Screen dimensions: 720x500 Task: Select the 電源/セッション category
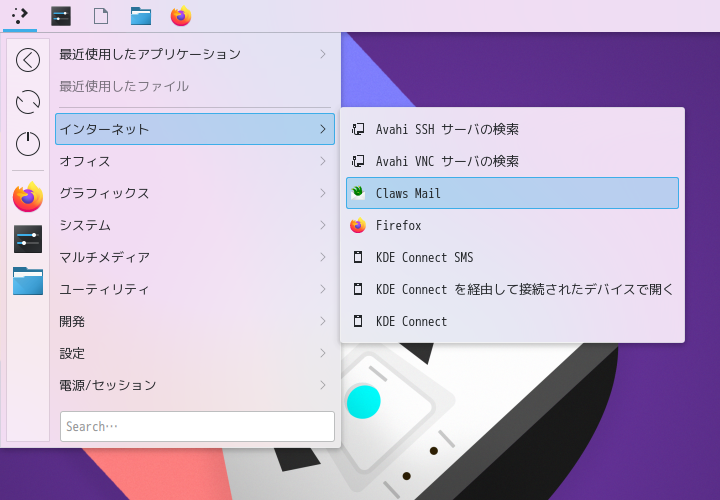195,385
